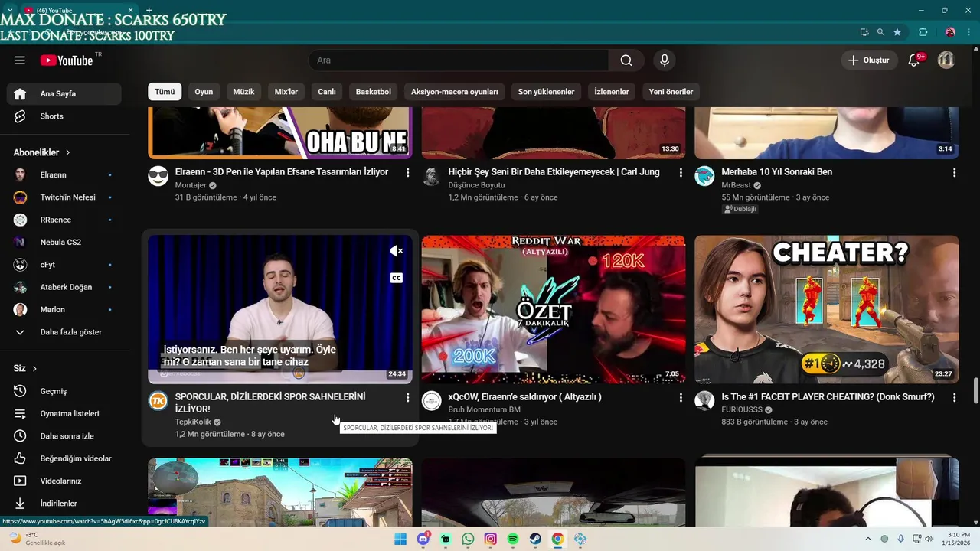Open the FURIOUSSS channel avatar
The image size is (980, 551).
(x=704, y=401)
